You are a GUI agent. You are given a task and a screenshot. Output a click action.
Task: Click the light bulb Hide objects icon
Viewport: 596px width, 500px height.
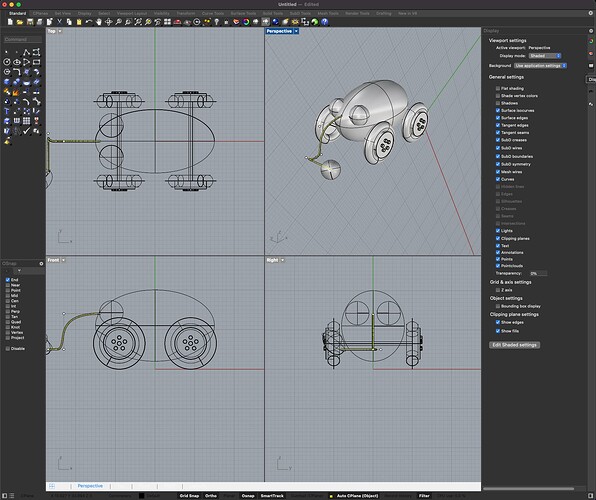pyautogui.click(x=217, y=22)
